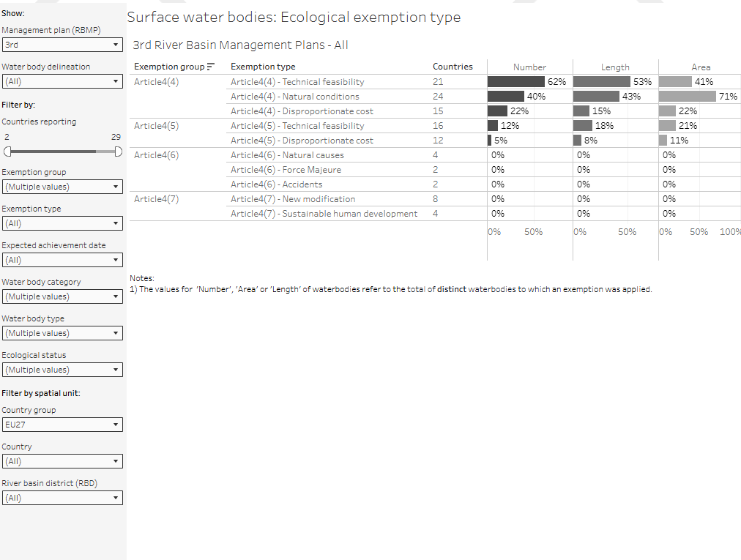Expand the Country filter dropdown
Viewport: 741px width, 560px height.
(x=62, y=461)
